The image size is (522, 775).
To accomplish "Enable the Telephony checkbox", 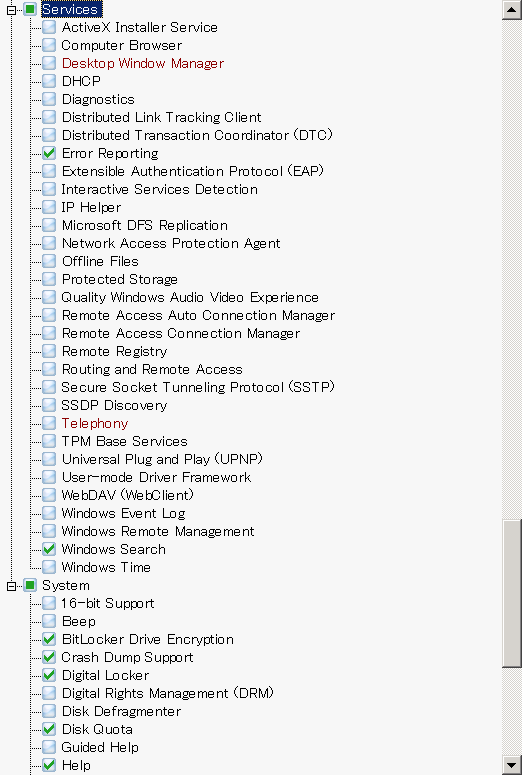I will [x=49, y=423].
